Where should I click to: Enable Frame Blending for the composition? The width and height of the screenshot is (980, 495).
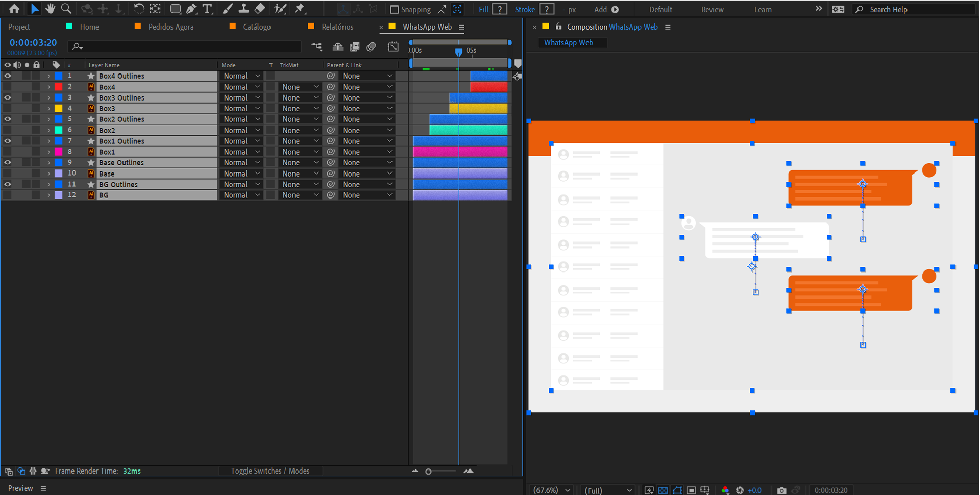click(x=355, y=47)
